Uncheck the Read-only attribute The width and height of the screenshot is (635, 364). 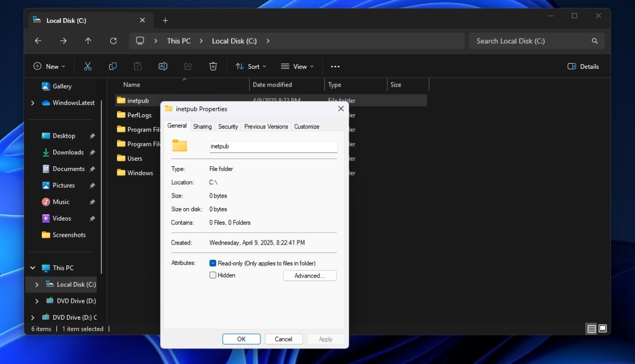click(213, 263)
